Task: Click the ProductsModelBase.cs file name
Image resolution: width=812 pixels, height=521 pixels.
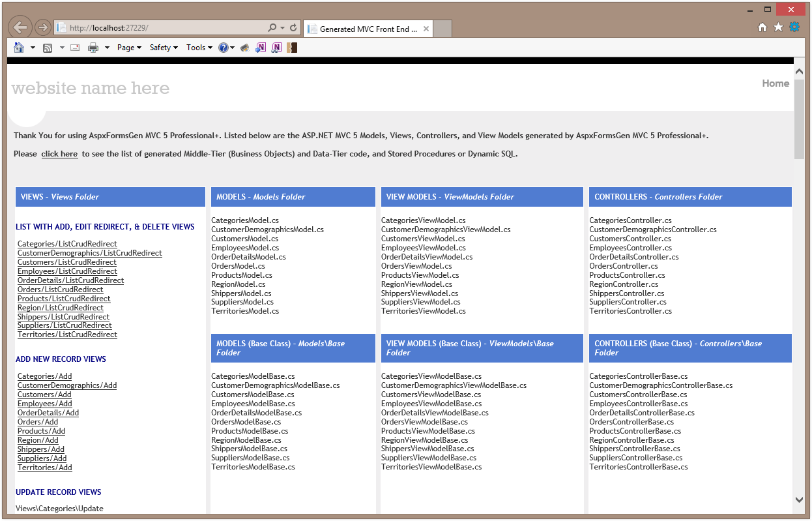Action: click(250, 431)
